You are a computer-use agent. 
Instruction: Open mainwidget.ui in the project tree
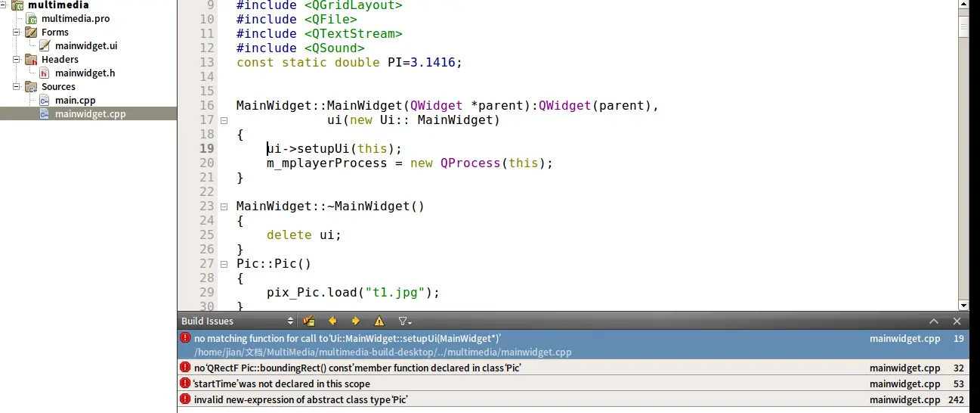pyautogui.click(x=86, y=45)
